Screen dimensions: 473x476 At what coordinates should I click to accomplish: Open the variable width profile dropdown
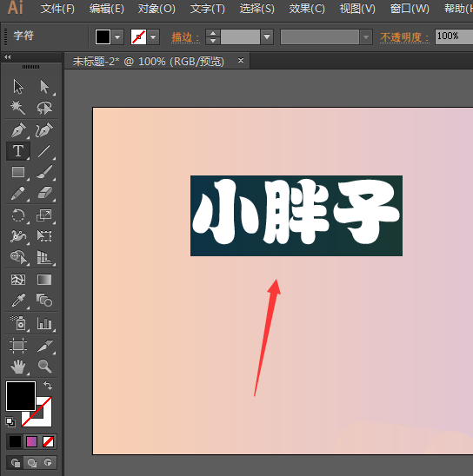click(x=366, y=37)
